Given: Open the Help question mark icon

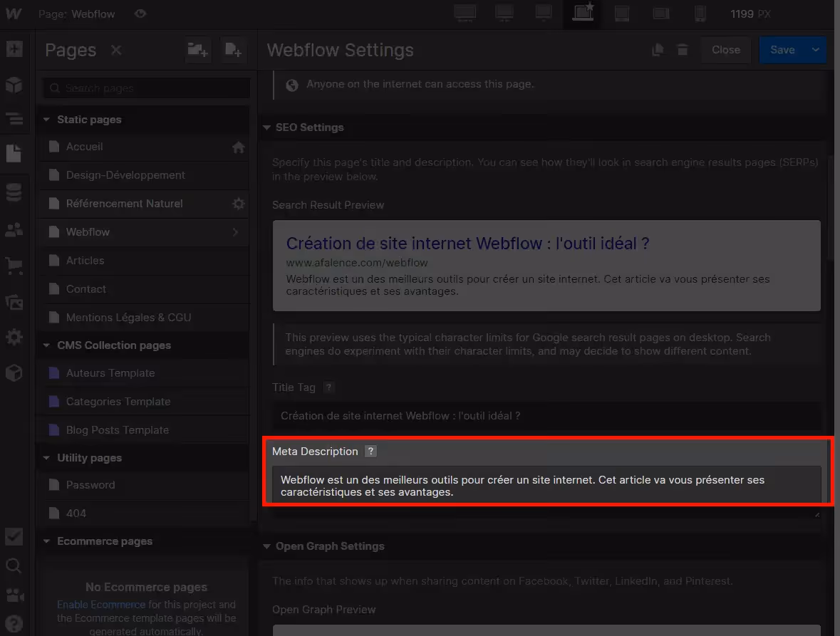Looking at the screenshot, I should 14,623.
